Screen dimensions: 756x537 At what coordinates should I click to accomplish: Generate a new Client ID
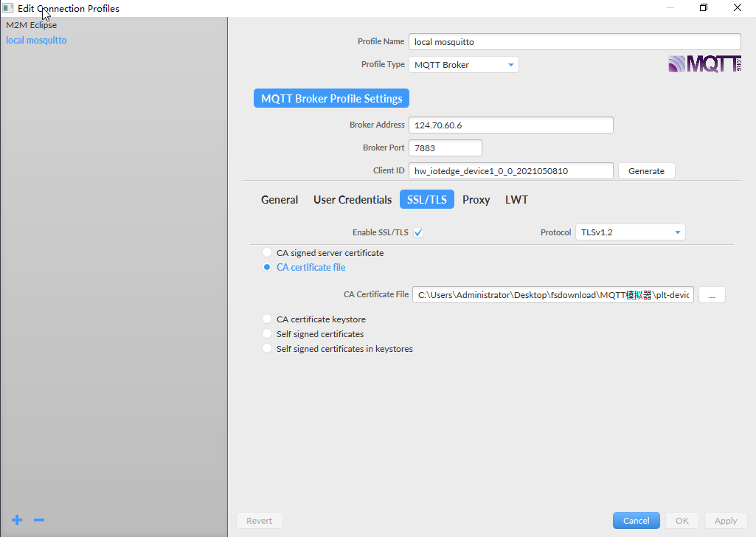coord(646,171)
